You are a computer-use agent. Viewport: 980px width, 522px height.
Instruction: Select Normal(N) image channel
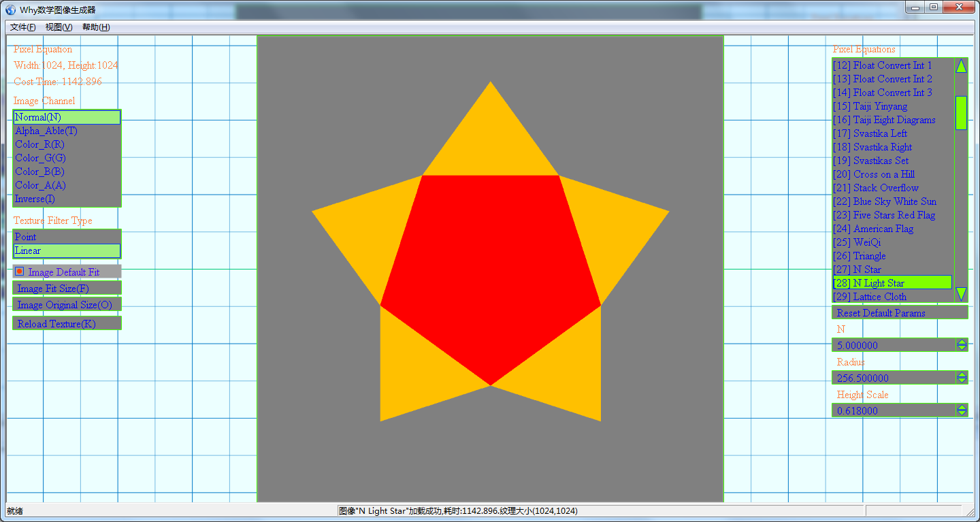[x=67, y=117]
